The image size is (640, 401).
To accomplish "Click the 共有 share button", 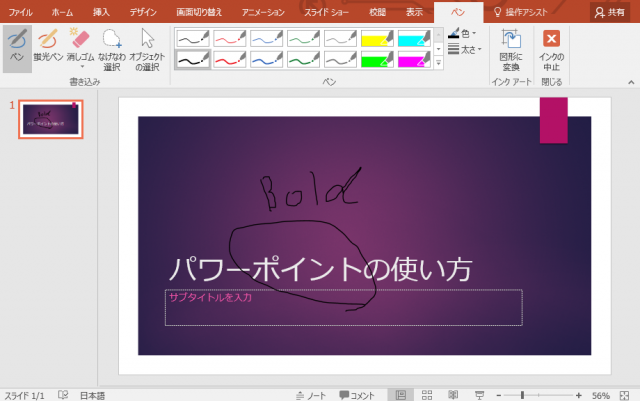I will coord(613,12).
